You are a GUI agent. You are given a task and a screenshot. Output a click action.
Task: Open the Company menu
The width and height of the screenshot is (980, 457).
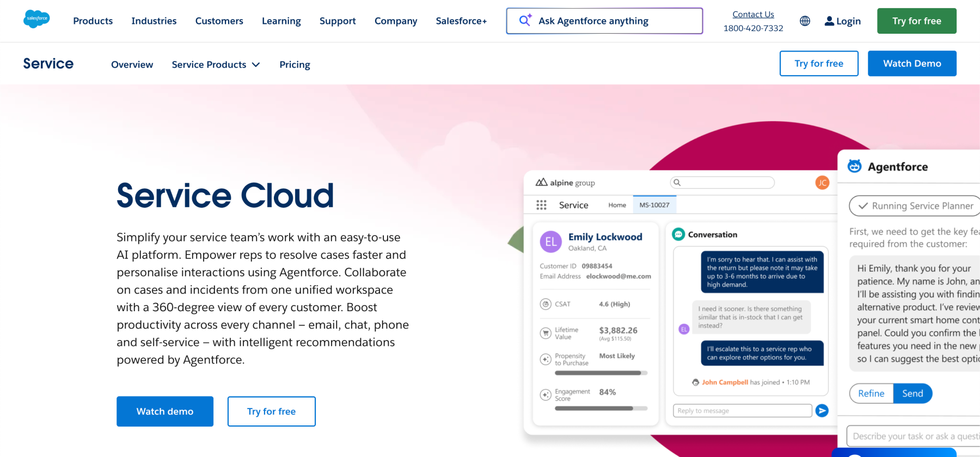click(x=396, y=21)
